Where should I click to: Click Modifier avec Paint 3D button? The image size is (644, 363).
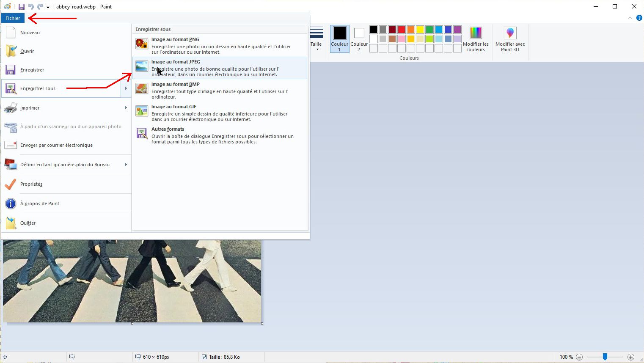tap(510, 39)
